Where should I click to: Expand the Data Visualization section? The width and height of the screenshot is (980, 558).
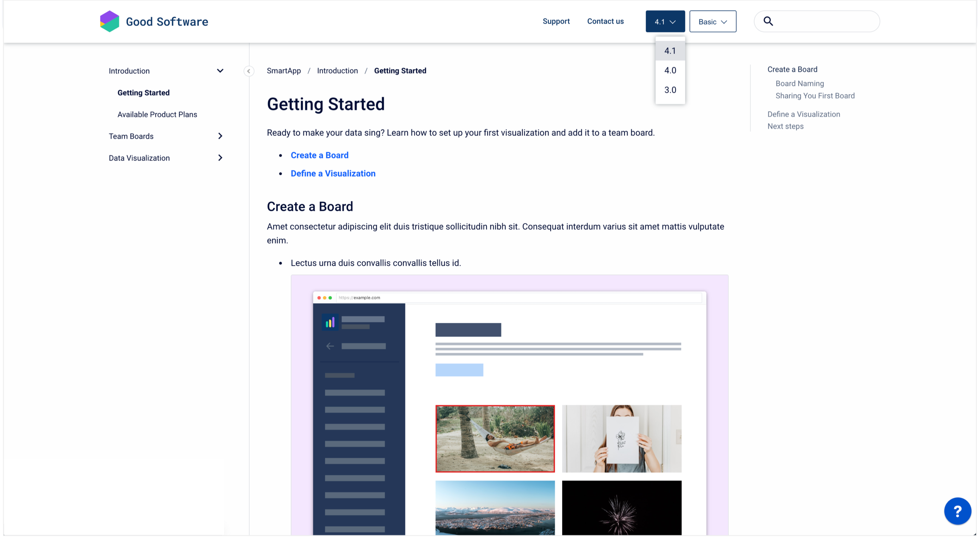220,158
